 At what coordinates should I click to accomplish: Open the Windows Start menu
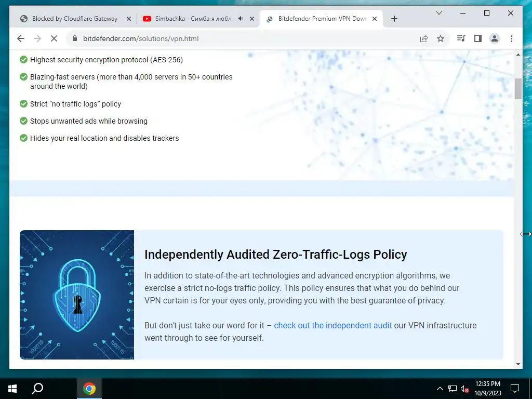[12, 389]
